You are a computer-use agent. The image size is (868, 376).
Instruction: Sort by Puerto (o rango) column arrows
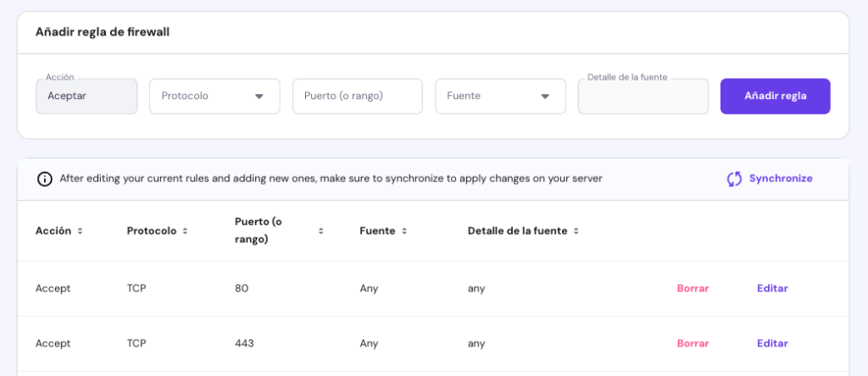point(320,231)
